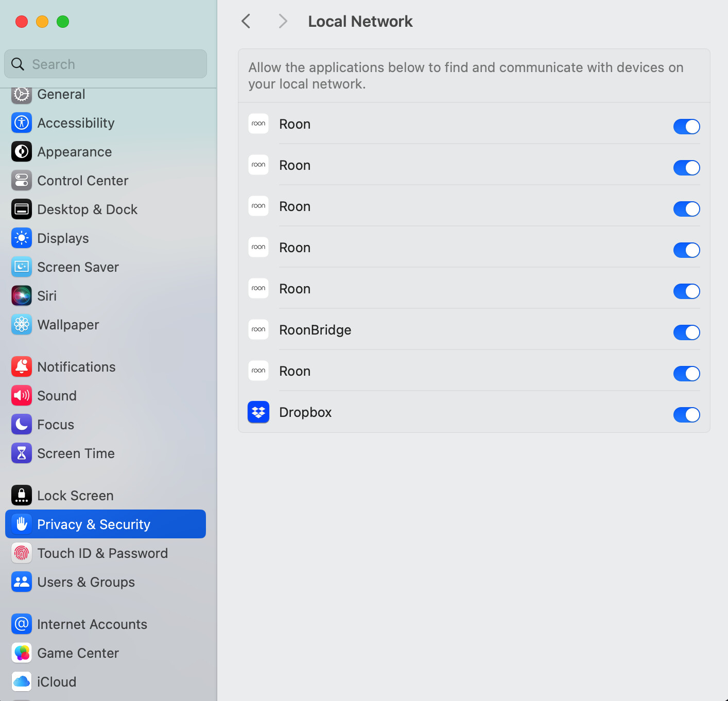Click the forward navigation chevron
728x701 pixels.
[x=283, y=22]
